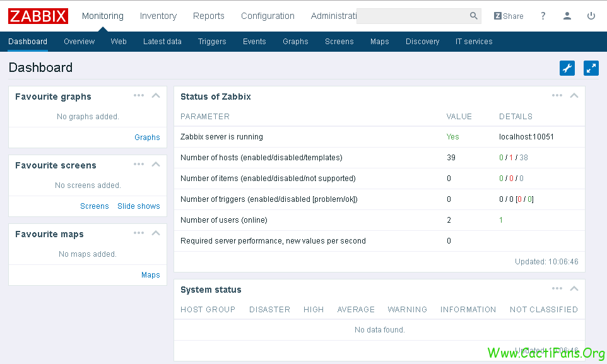
Task: Open System status widget options menu
Action: [557, 288]
